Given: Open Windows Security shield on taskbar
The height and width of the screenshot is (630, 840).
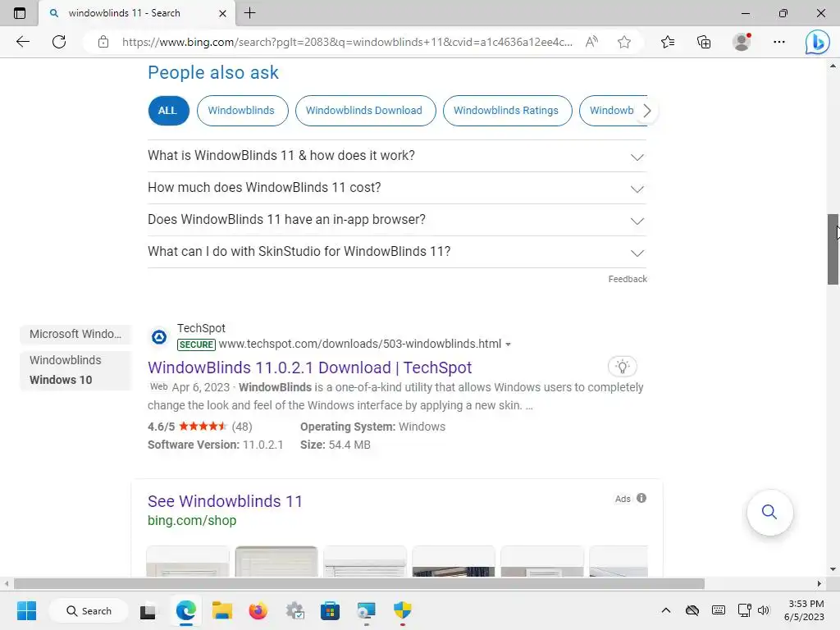Looking at the screenshot, I should (x=402, y=610).
